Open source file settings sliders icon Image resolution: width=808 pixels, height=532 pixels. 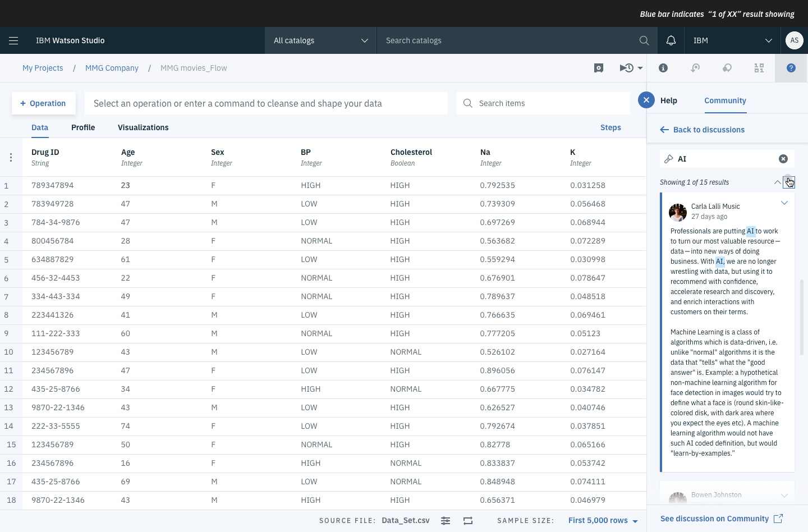click(445, 521)
